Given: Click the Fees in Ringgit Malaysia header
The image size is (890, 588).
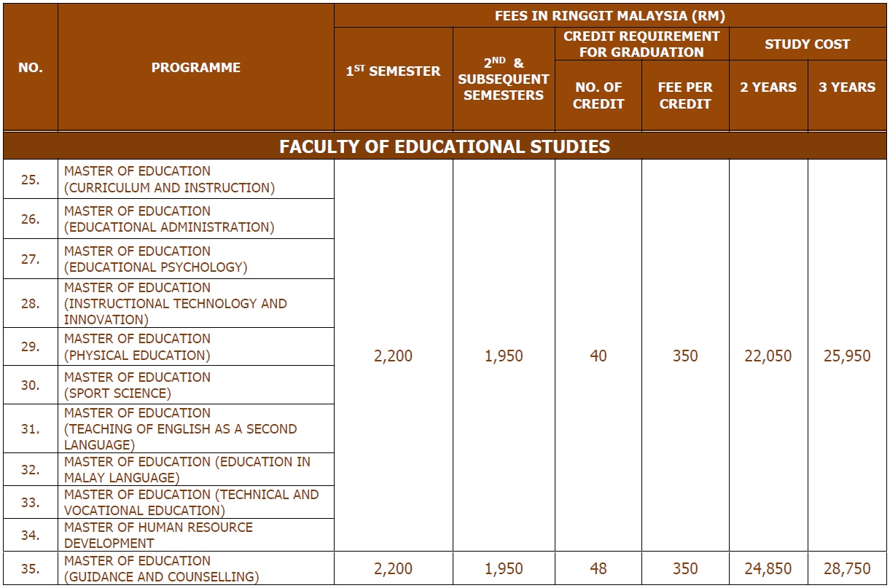Looking at the screenshot, I should (x=609, y=16).
